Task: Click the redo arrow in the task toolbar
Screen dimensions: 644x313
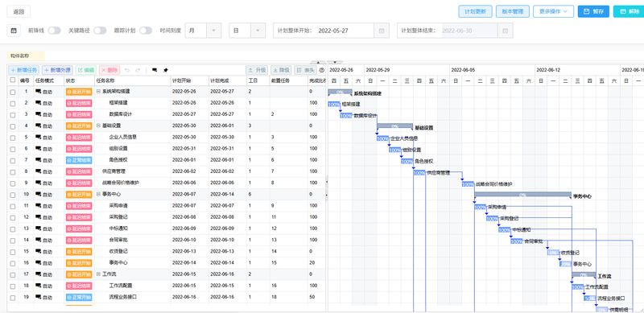Action: [138, 70]
